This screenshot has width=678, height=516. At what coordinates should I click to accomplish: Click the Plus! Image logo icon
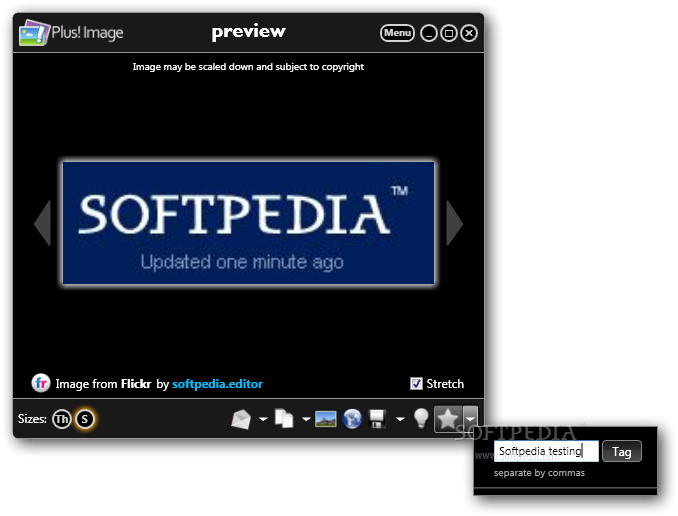(34, 32)
